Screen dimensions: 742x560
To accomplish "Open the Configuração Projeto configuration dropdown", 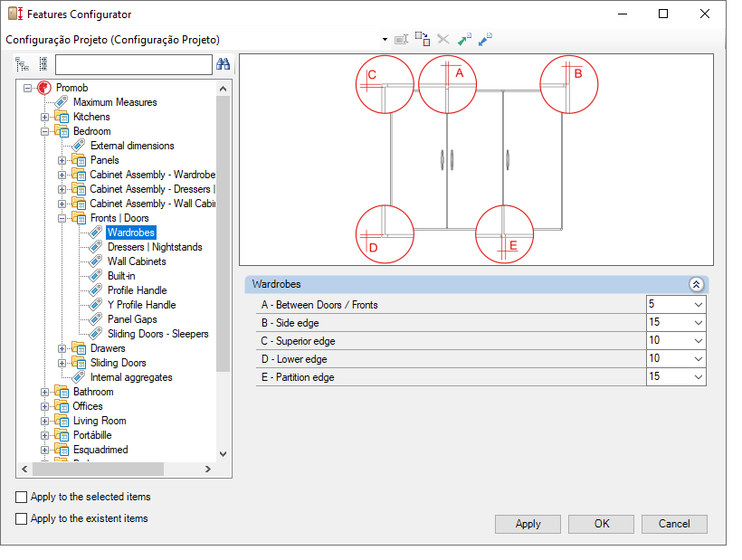I will point(385,40).
